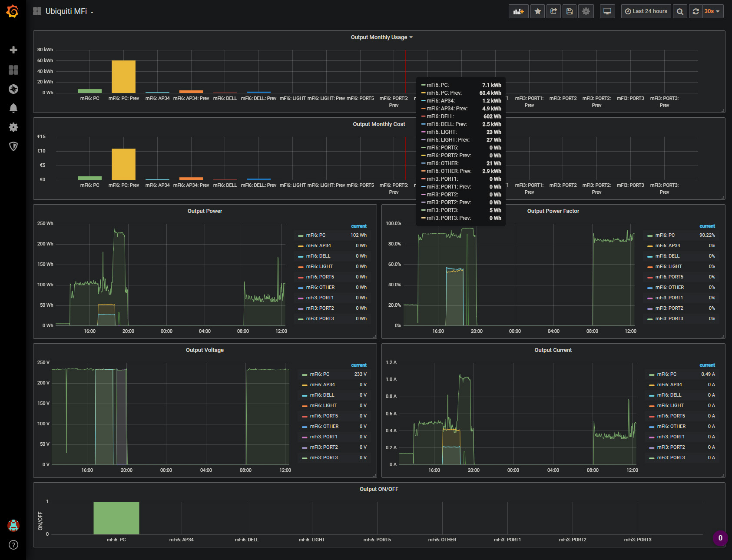The height and width of the screenshot is (560, 732).
Task: Open Output Power panel title menu
Action: click(x=205, y=211)
